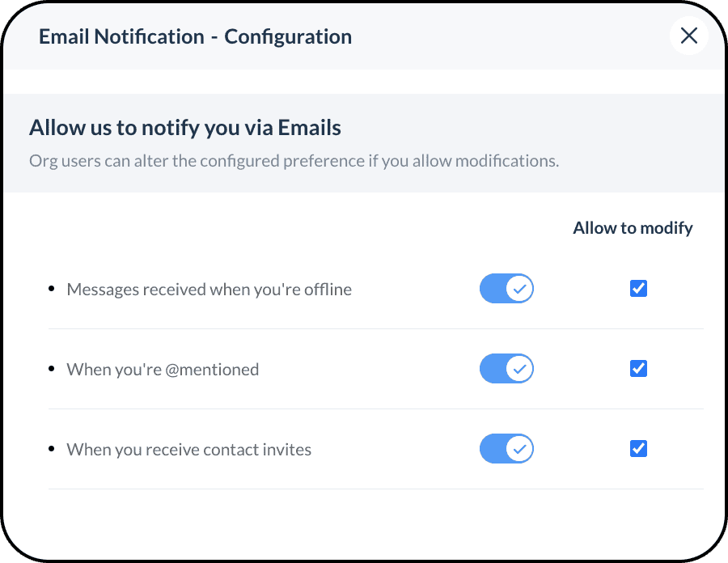Viewport: 728px width, 563px height.
Task: Click the divider line below offline messages row
Action: point(376,328)
